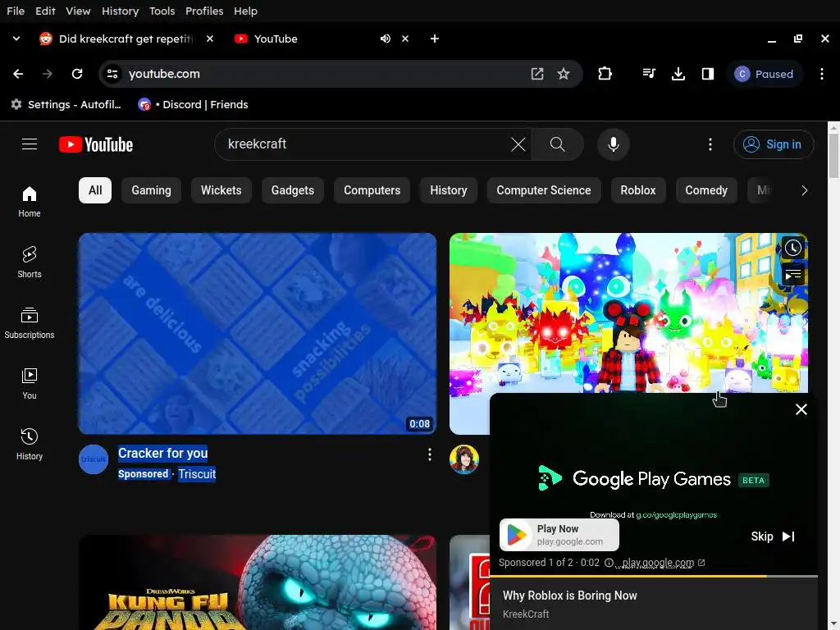Add Roblox video to queue
Screen dimensions: 840x630
(x=793, y=275)
